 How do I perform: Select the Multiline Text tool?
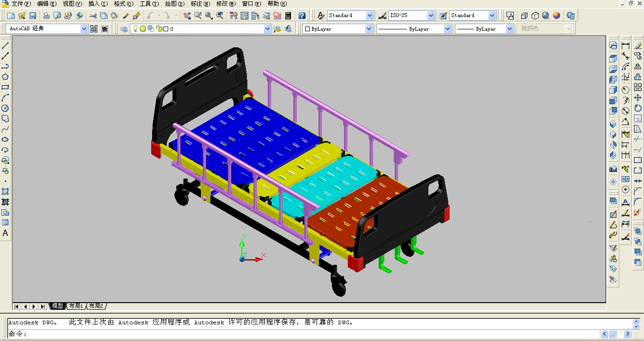pos(5,233)
